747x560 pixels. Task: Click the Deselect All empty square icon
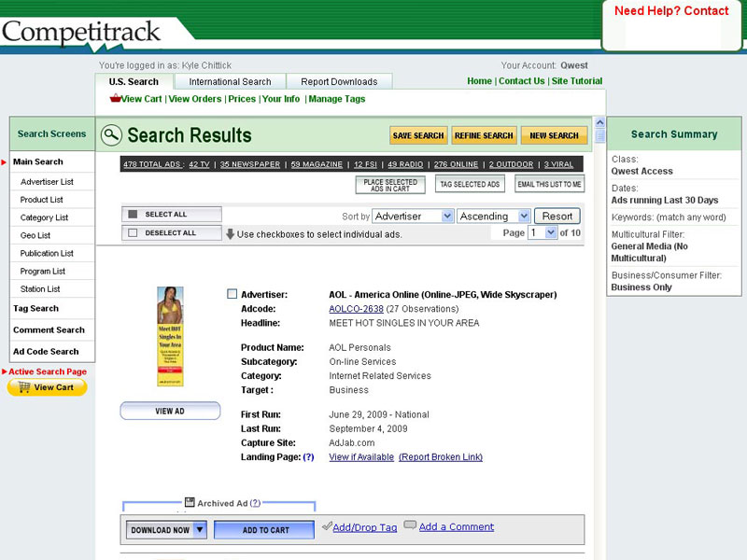(x=133, y=232)
